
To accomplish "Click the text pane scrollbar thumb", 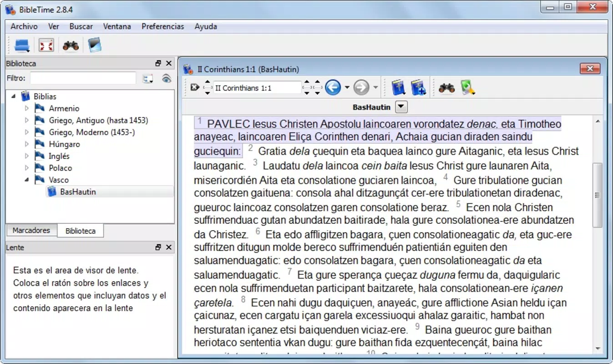I will click(597, 195).
